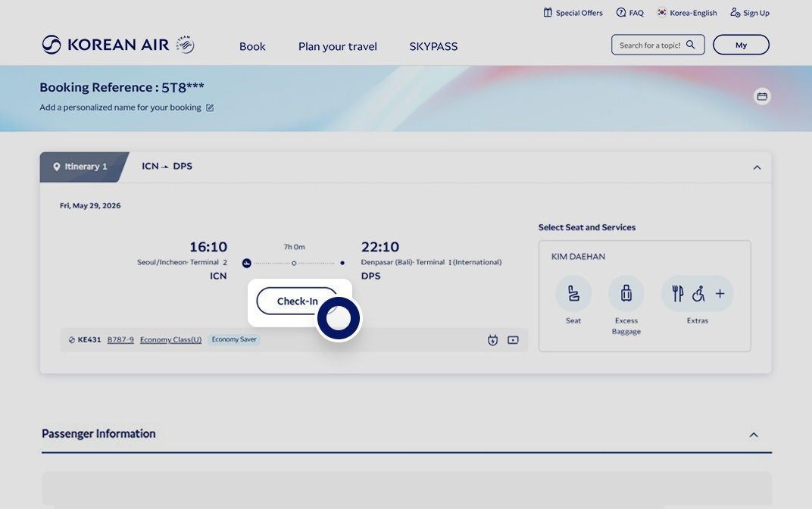Screen dimensions: 812x509
Task: Edit the personalized booking name pencil icon
Action: (210, 108)
